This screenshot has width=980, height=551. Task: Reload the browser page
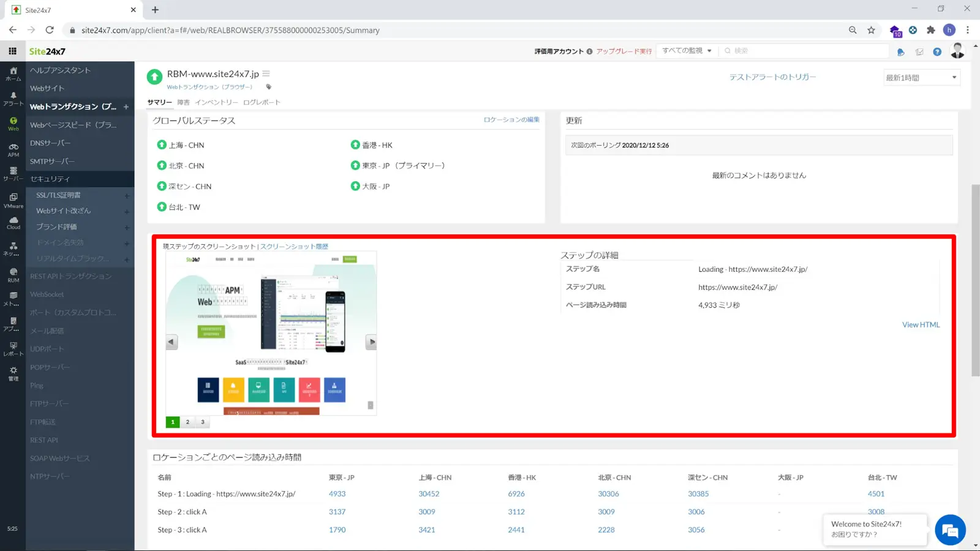[50, 30]
